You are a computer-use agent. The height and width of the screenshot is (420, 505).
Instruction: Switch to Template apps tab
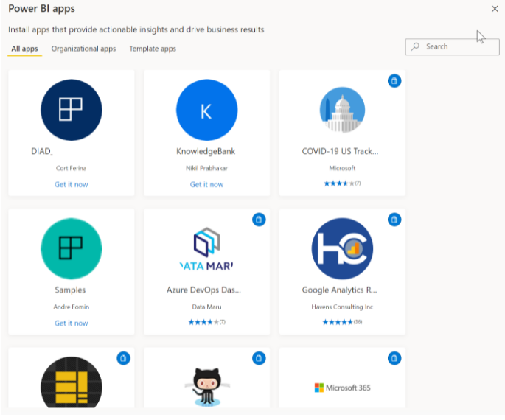[153, 49]
